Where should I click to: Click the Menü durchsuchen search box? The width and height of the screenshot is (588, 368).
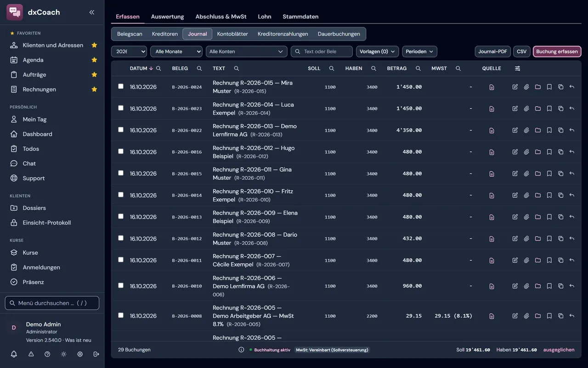coord(52,303)
